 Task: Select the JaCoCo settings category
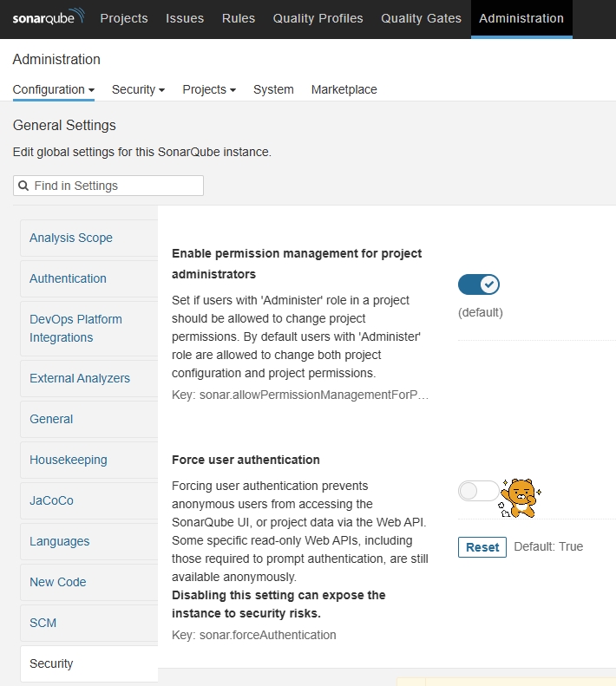88,500
